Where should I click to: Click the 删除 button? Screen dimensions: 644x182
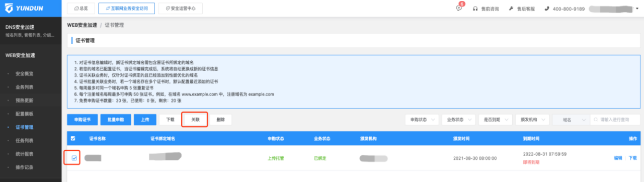220,120
